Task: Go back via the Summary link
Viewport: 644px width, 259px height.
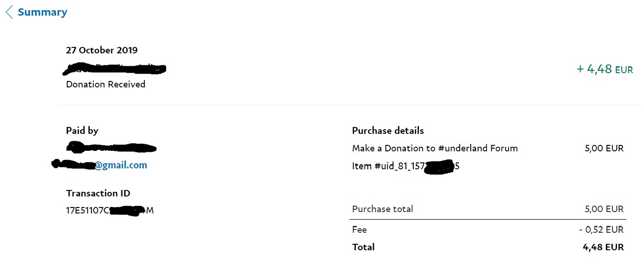Action: [x=42, y=12]
